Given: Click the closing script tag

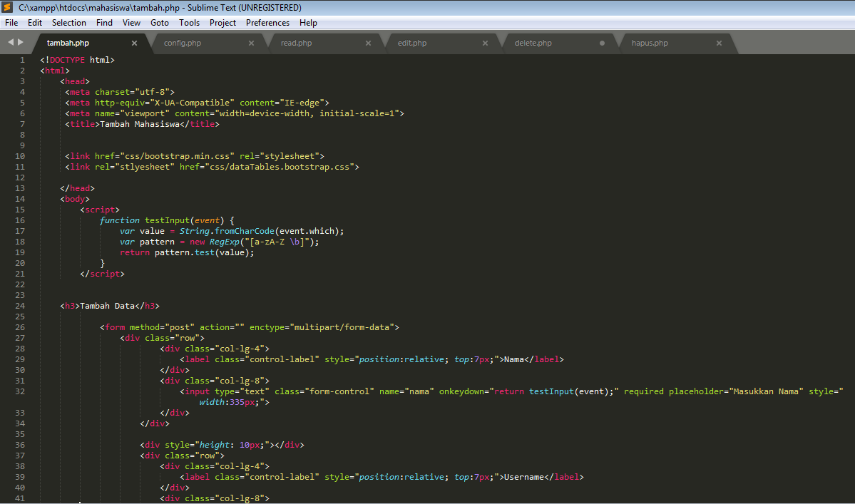Looking at the screenshot, I should (102, 274).
